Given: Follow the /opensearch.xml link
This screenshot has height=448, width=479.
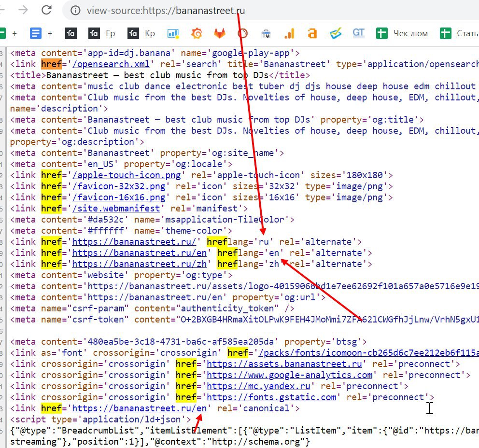Looking at the screenshot, I should [111, 64].
